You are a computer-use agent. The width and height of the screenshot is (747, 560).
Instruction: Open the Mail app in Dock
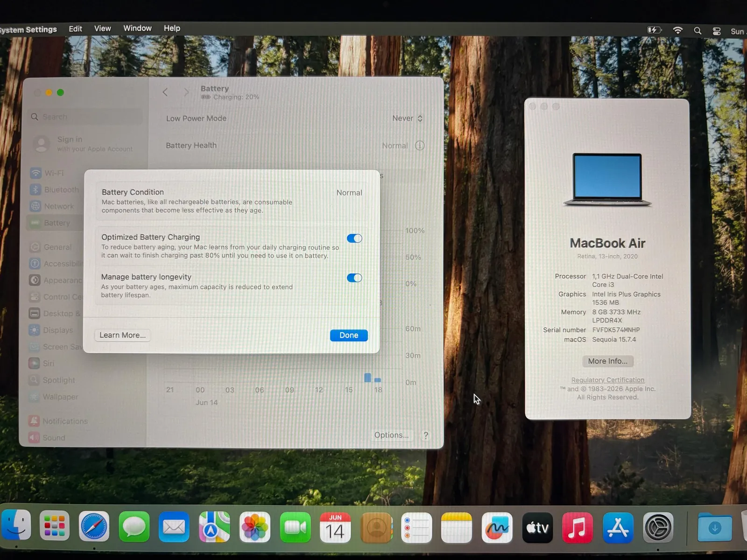(174, 527)
